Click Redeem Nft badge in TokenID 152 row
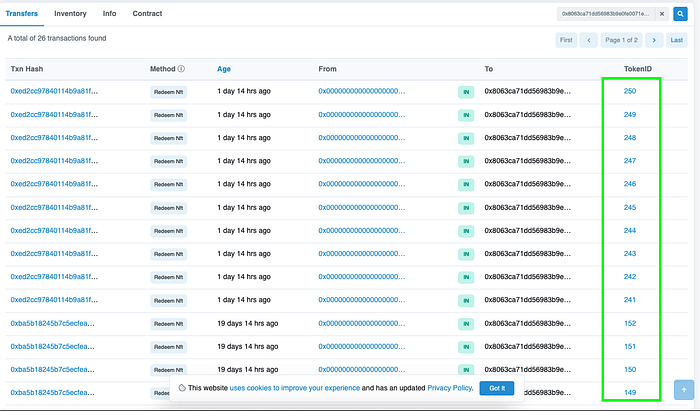Viewport: 700px width, 411px height. [x=168, y=324]
